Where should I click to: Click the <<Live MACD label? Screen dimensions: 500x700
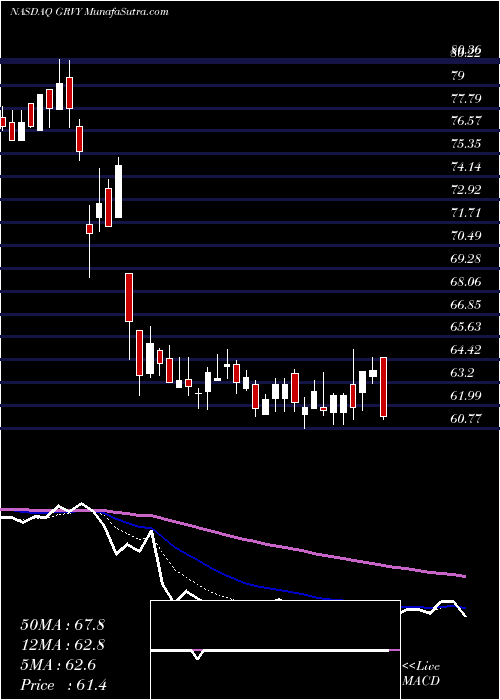point(421,674)
